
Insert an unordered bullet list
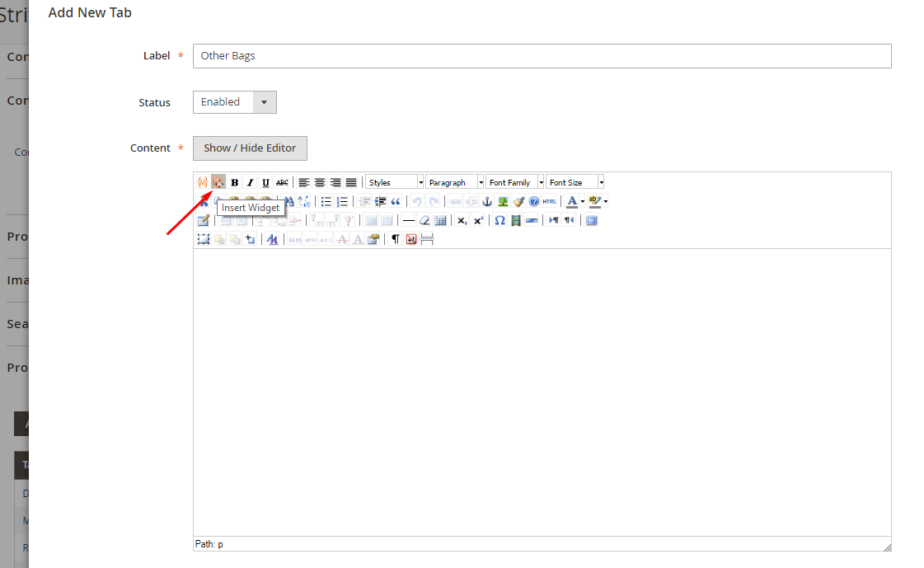(x=326, y=201)
